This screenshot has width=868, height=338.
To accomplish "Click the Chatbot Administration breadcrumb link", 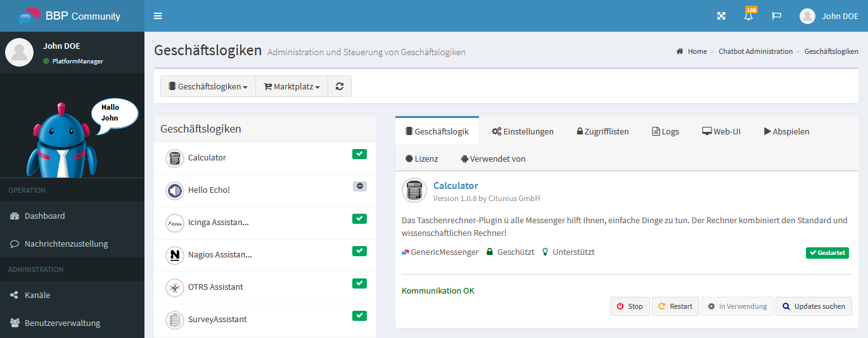I will coord(755,51).
